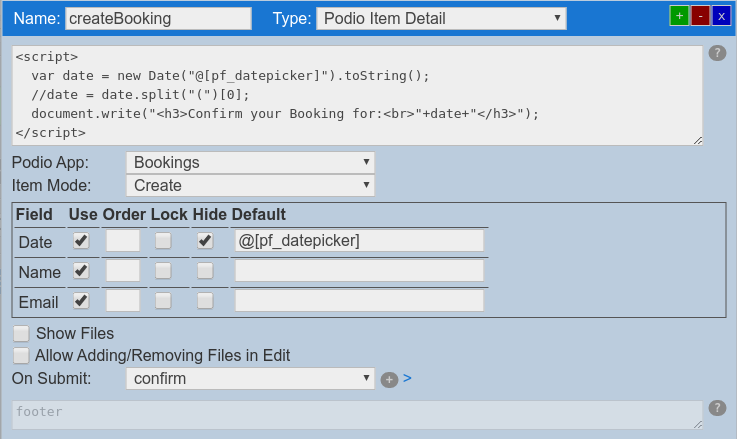Screen dimensions: 737x439
Task: Open the Type dropdown showing Podio Item Detail
Action: point(441,18)
